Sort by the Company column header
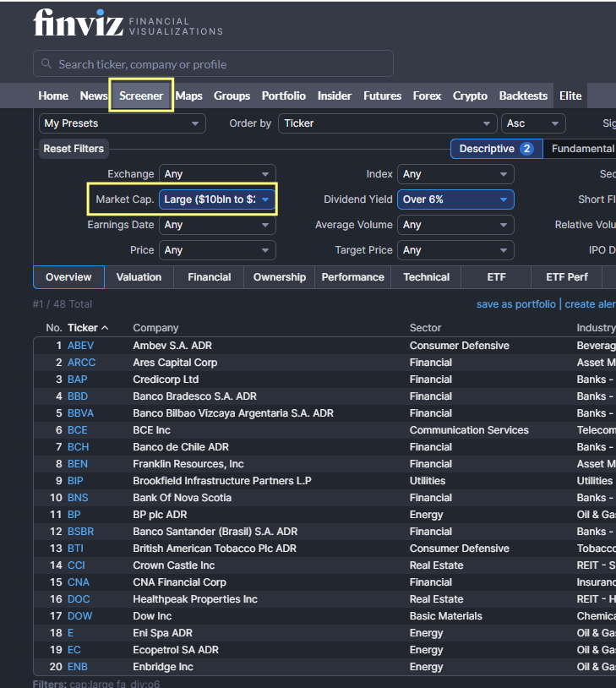Screen dimensions: 616x688 pyautogui.click(x=155, y=328)
